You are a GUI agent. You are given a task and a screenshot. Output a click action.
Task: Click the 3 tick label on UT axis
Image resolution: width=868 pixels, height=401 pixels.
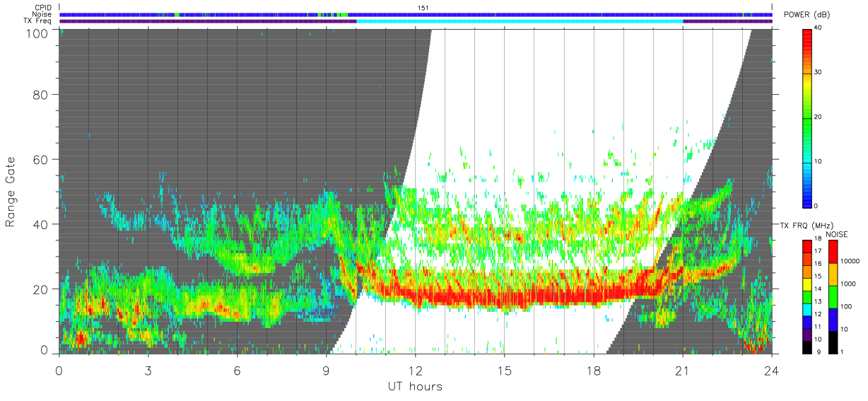[148, 370]
